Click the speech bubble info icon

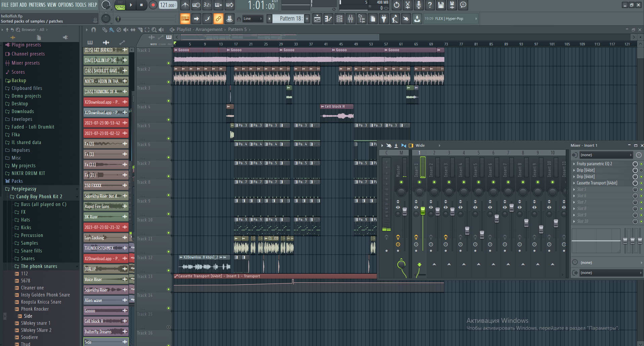point(463,5)
